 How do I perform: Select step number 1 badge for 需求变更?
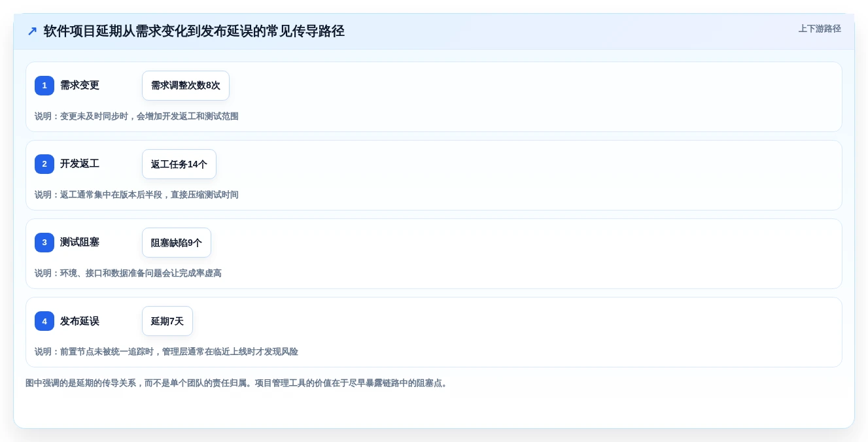pyautogui.click(x=44, y=86)
